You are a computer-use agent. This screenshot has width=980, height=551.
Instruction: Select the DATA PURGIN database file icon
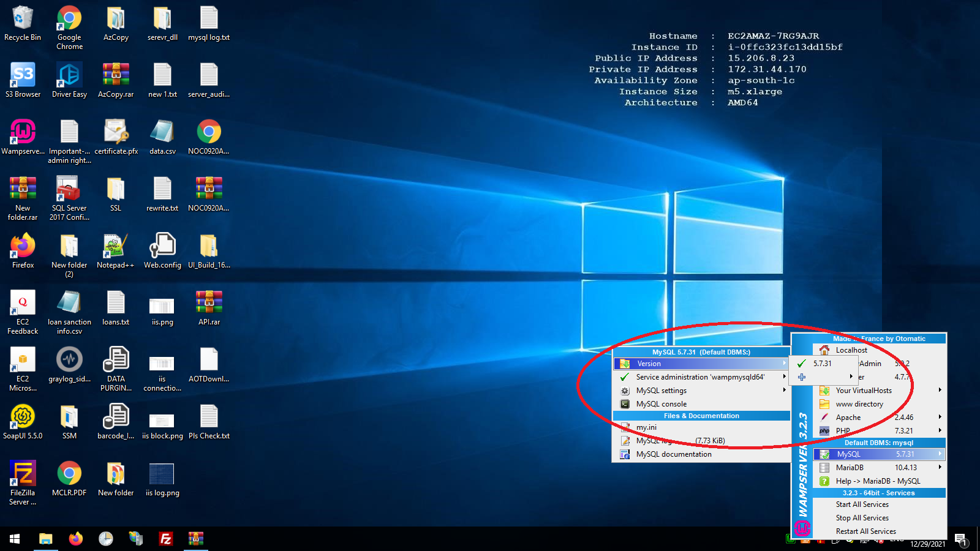pyautogui.click(x=116, y=370)
